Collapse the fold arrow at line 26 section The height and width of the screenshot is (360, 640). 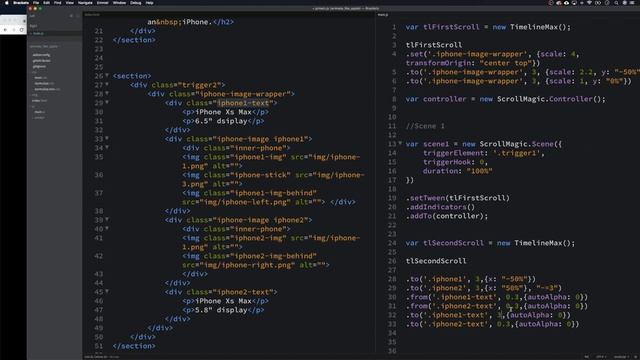point(107,75)
